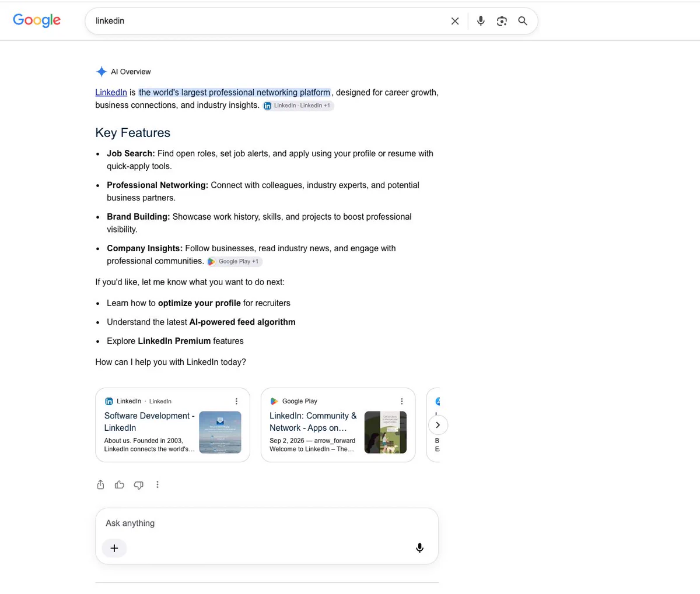
Task: Share the AI Overview response
Action: [x=100, y=484]
